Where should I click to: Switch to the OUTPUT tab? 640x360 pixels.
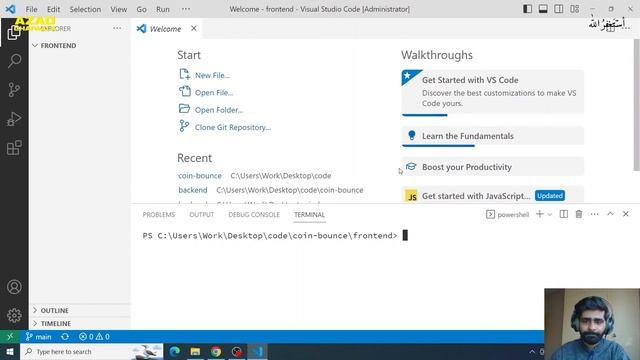coord(202,215)
